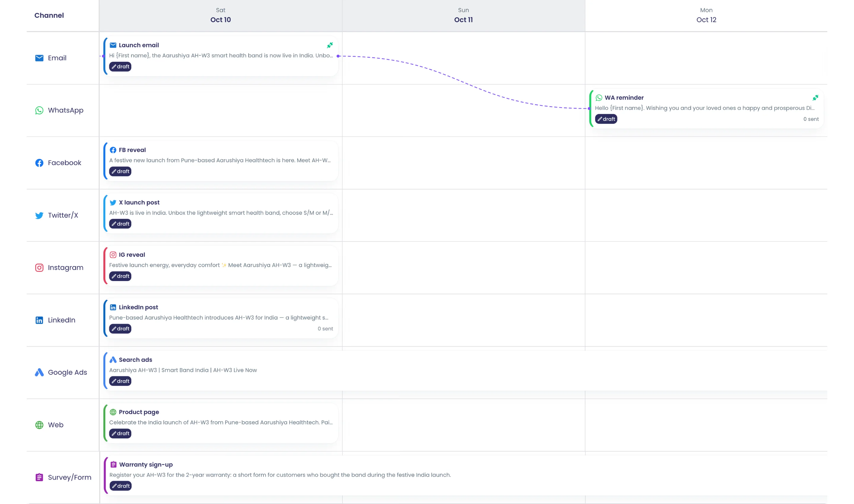Click draft badge on Warranty sign-up card
The image size is (854, 504).
[x=121, y=486]
